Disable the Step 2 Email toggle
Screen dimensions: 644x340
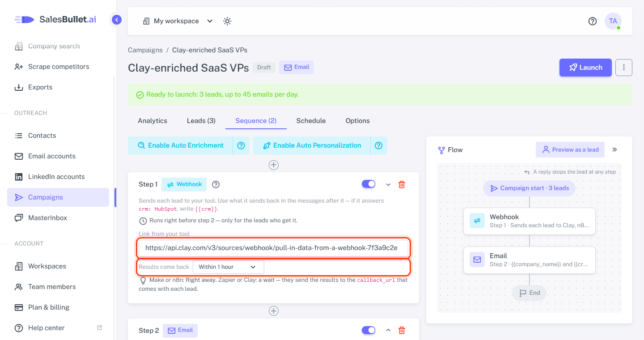coord(369,330)
